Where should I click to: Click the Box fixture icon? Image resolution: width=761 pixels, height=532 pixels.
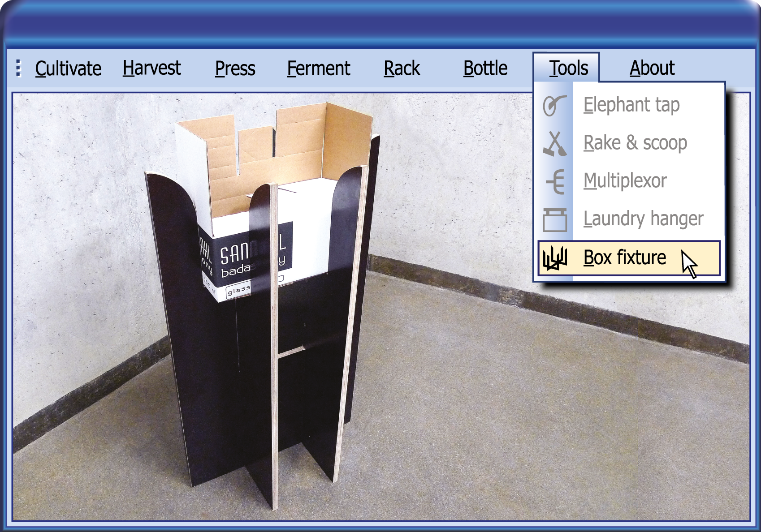(x=555, y=258)
